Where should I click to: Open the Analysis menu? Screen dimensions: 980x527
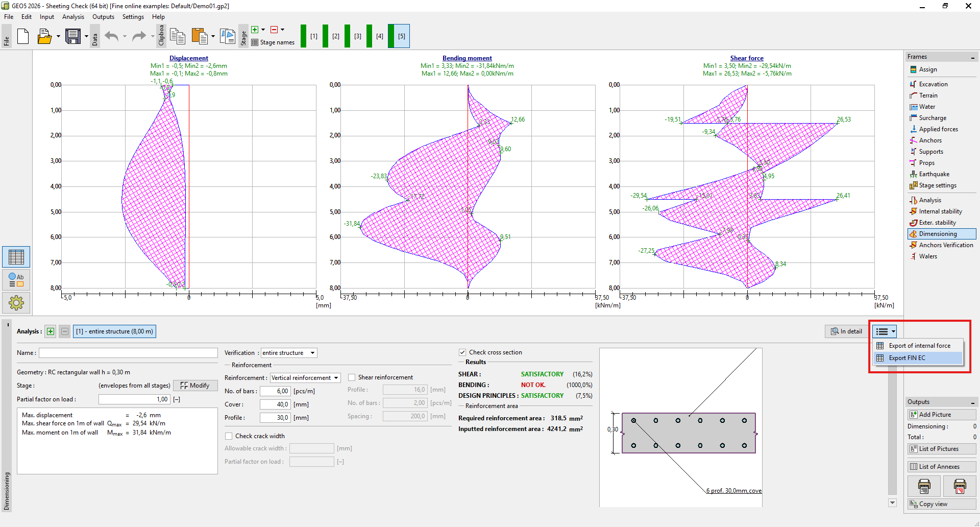(73, 17)
